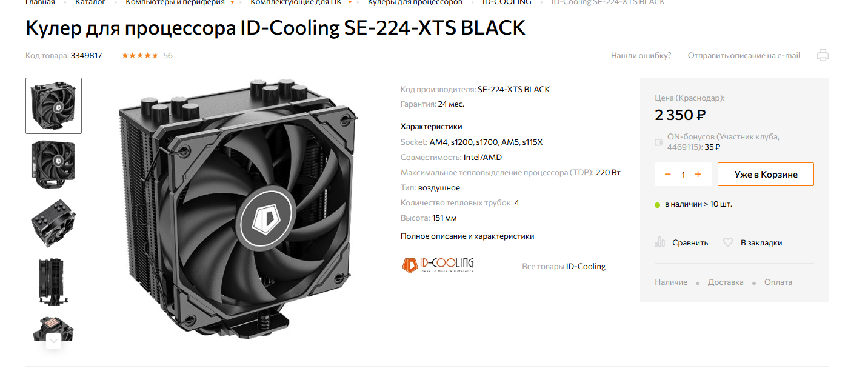Screen dimensions: 868x374
Task: Expand more thumbnails with down chevron
Action: pyautogui.click(x=54, y=341)
